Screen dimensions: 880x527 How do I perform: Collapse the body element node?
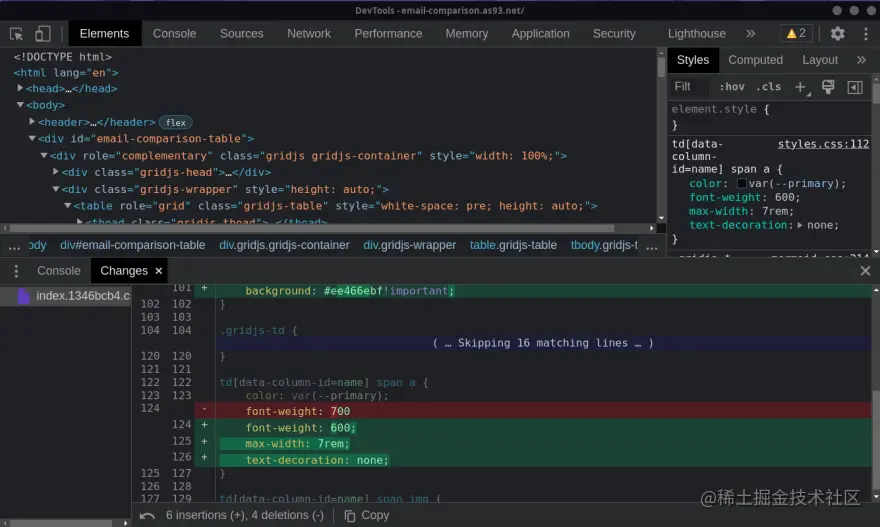20,104
